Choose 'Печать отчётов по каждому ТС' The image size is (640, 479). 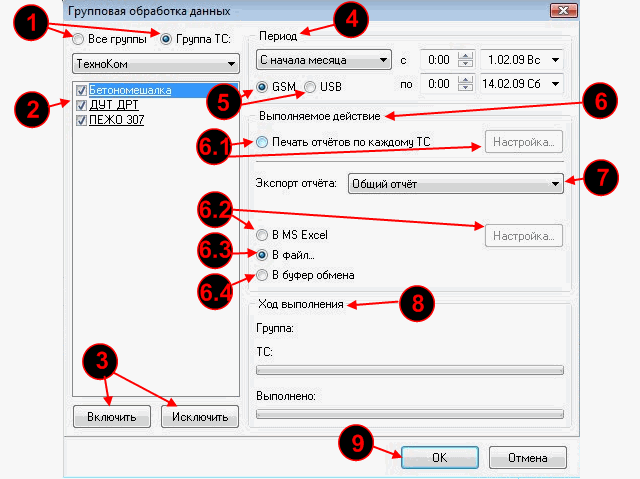tap(263, 143)
